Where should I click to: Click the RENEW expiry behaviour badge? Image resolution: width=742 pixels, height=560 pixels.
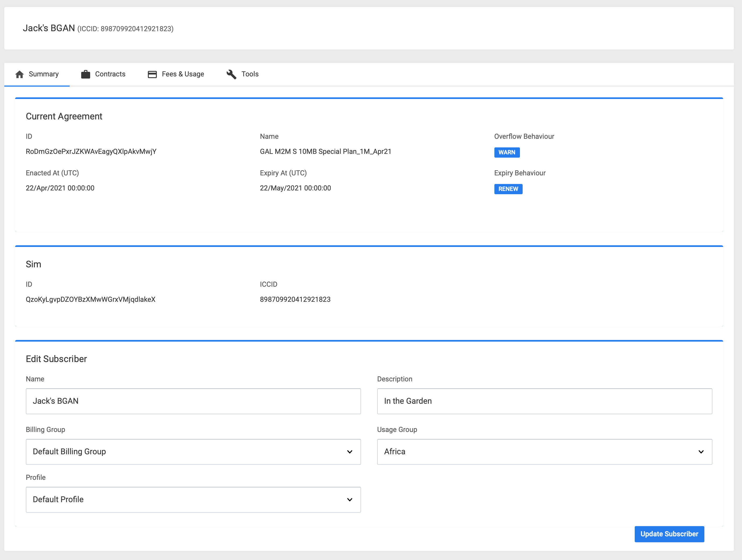coord(508,189)
